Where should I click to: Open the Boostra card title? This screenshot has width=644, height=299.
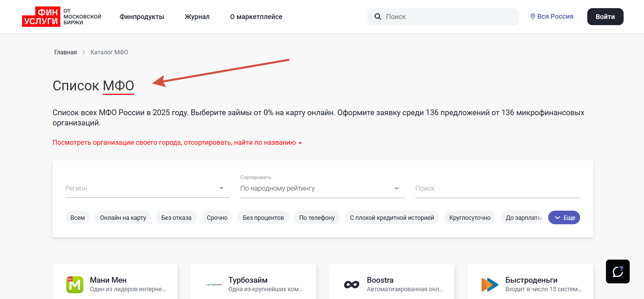pyautogui.click(x=380, y=280)
